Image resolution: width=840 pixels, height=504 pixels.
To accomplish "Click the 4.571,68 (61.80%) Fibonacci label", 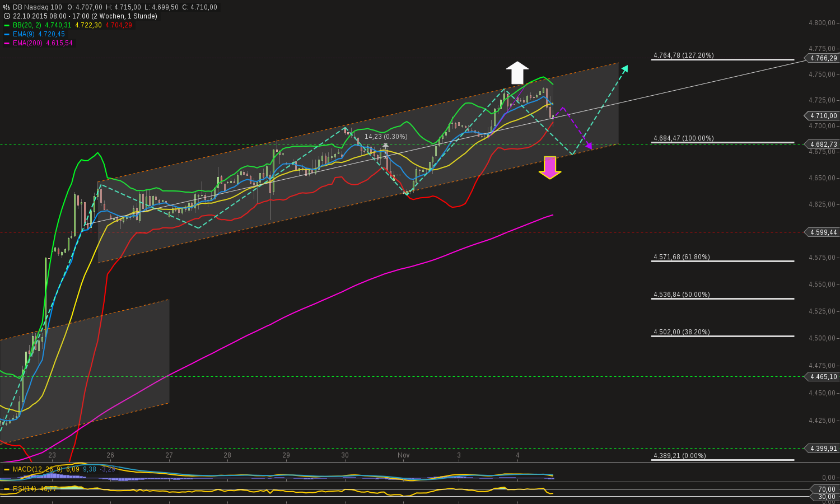I will [x=682, y=257].
